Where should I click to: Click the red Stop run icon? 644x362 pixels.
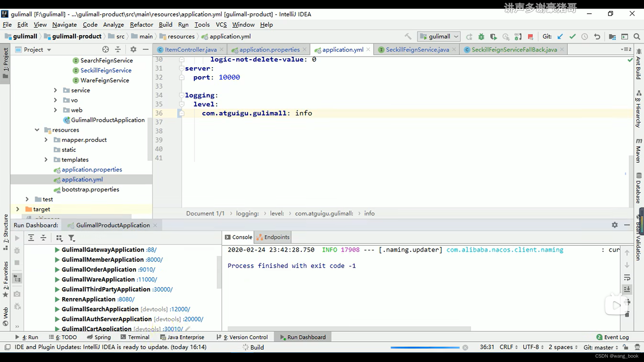coord(530,37)
